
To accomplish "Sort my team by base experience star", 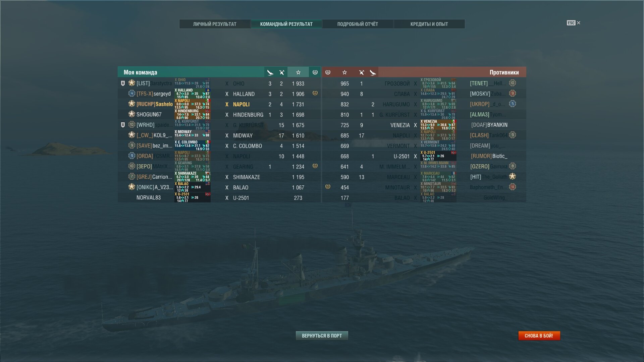I will [298, 72].
